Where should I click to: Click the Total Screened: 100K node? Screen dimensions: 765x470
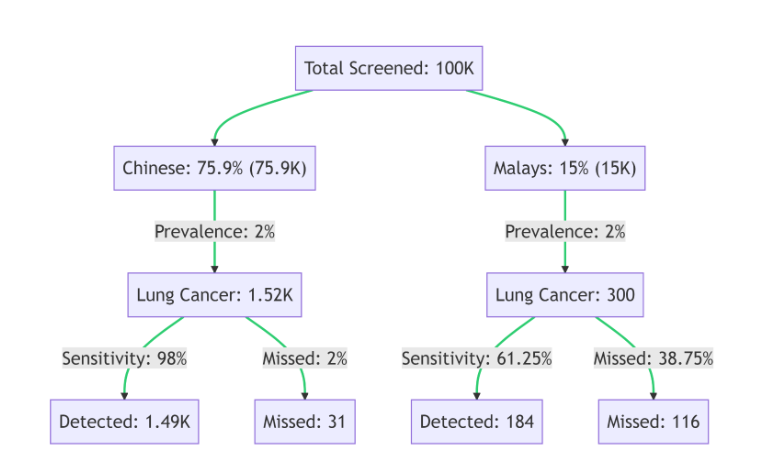[x=389, y=68]
